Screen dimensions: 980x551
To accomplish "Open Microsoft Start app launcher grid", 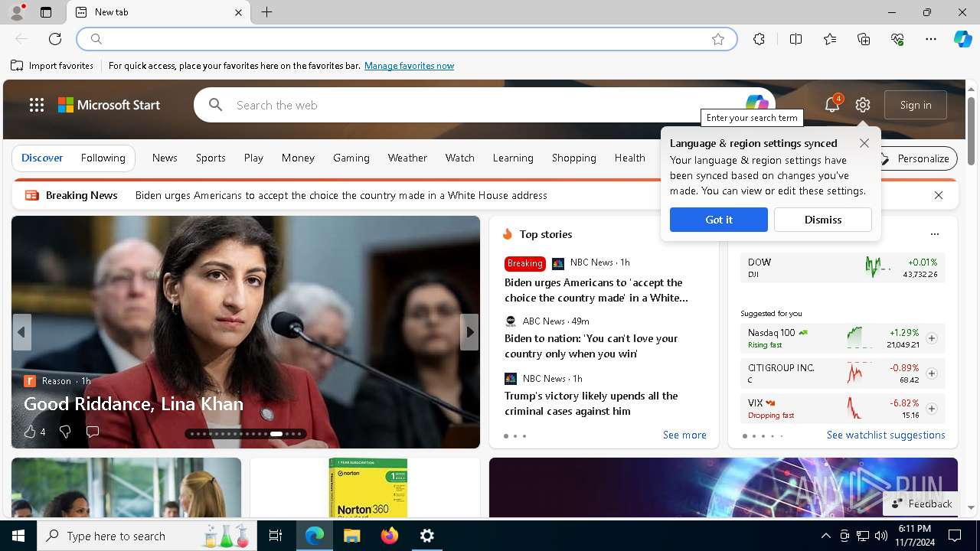I will click(x=36, y=105).
